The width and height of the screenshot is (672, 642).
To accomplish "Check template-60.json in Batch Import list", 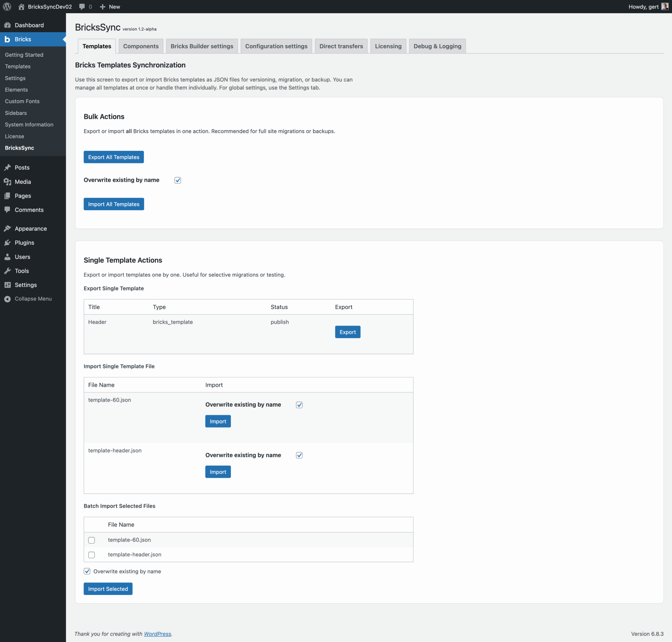I will pos(91,540).
